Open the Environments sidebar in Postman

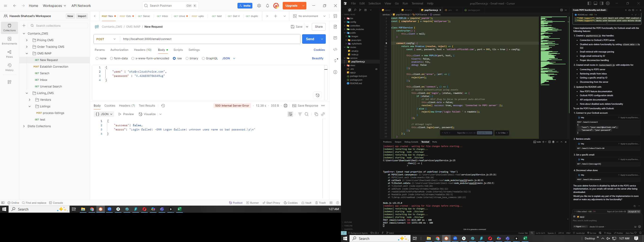coord(9,41)
